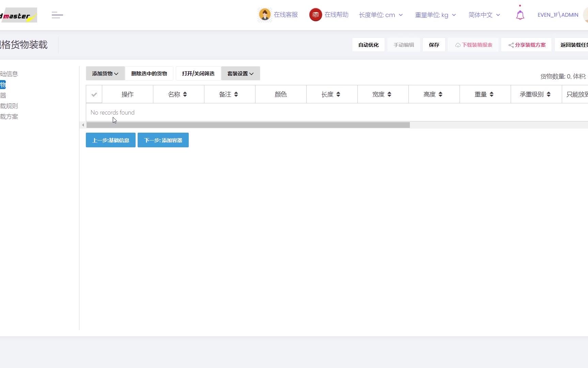This screenshot has height=368, width=588.
Task: Toggle select-all checkbox in table header
Action: [94, 94]
